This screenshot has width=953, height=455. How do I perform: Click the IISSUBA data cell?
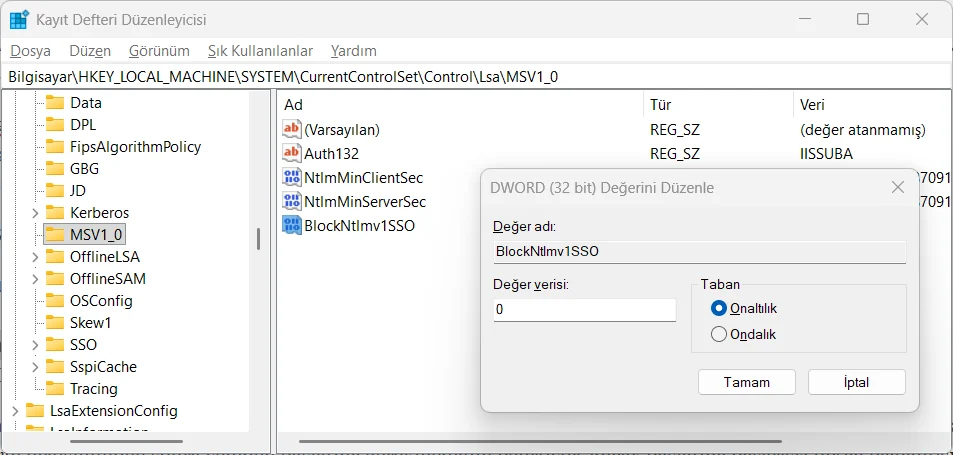(827, 154)
